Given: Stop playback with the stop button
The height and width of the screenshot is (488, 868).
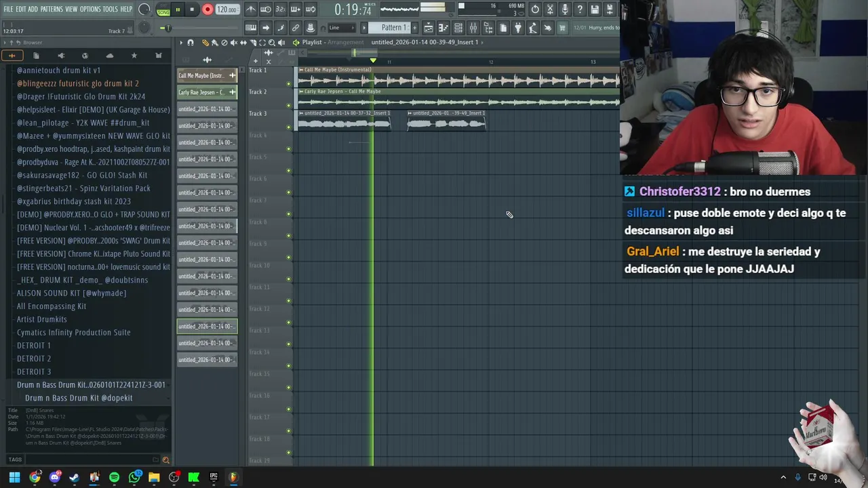Looking at the screenshot, I should 192,9.
